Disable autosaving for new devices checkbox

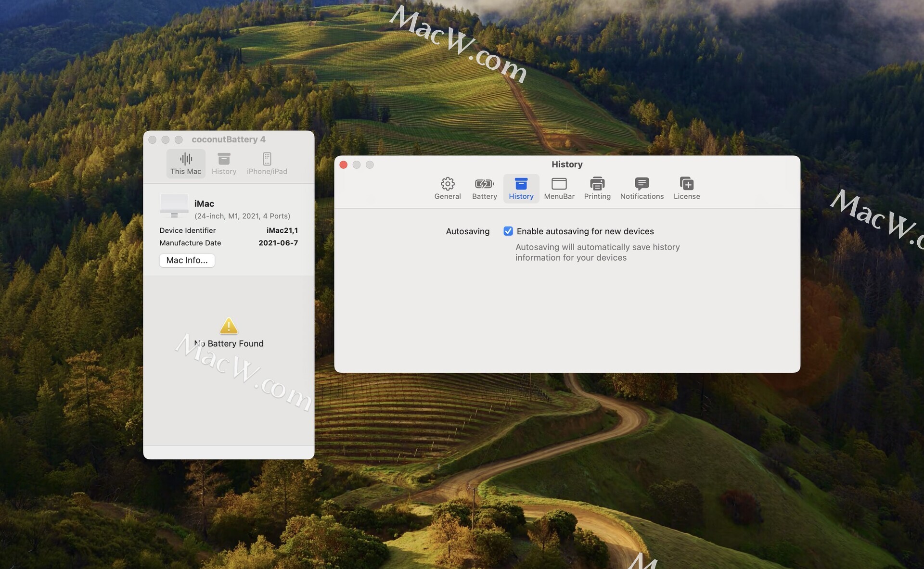click(508, 231)
